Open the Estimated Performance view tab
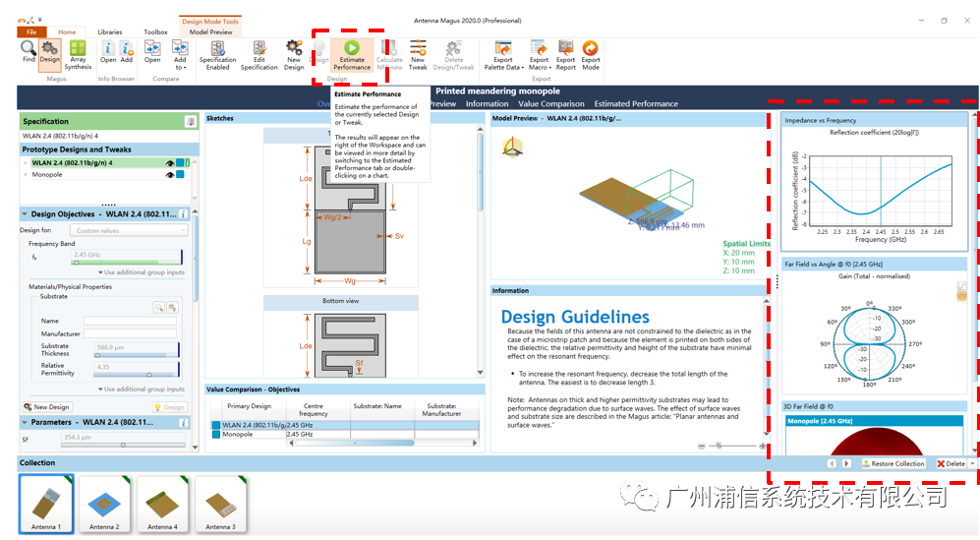This screenshot has height=540, width=980. pos(636,104)
